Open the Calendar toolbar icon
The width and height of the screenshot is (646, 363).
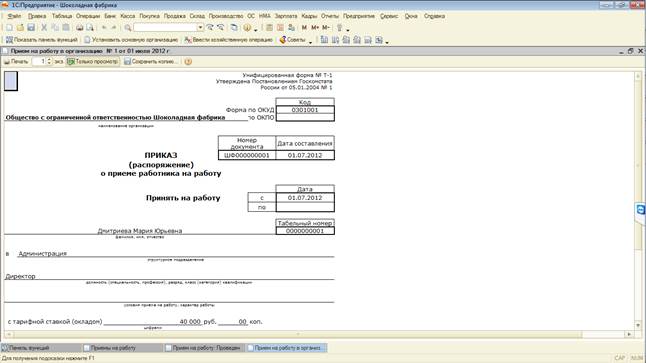pos(280,28)
